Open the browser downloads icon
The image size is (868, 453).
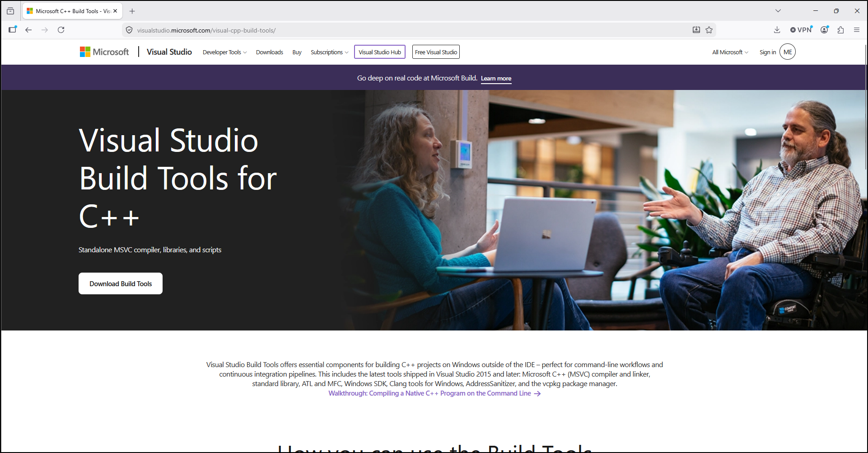click(777, 30)
